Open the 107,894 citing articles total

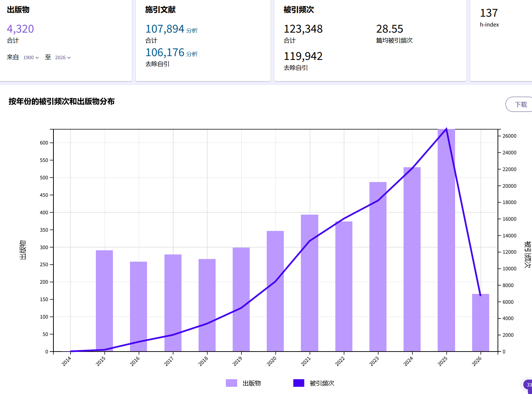pos(165,29)
